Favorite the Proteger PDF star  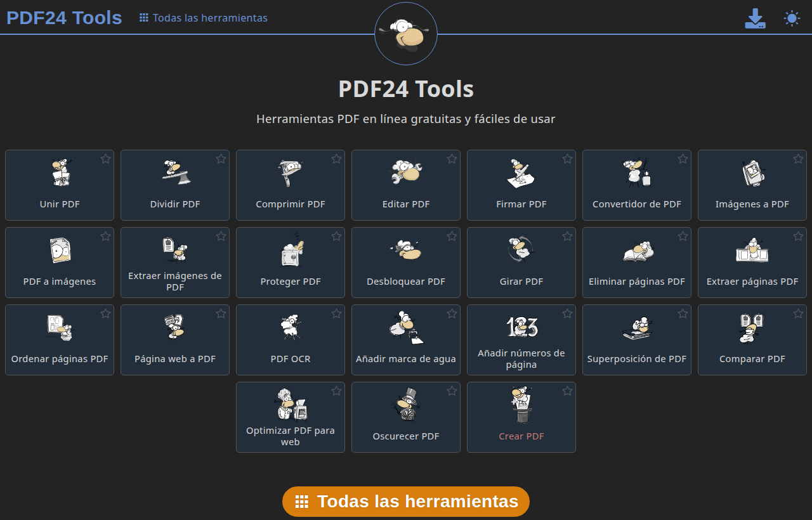[x=336, y=236]
